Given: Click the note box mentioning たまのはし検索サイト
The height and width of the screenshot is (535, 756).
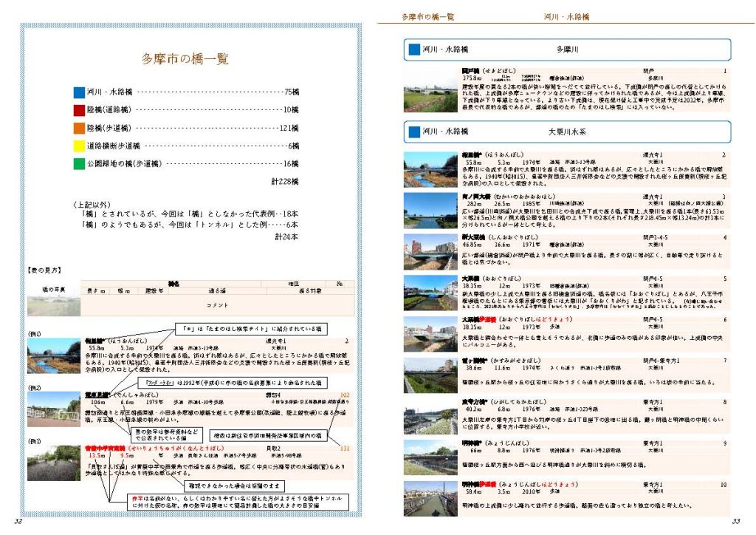Looking at the screenshot, I should click(251, 329).
